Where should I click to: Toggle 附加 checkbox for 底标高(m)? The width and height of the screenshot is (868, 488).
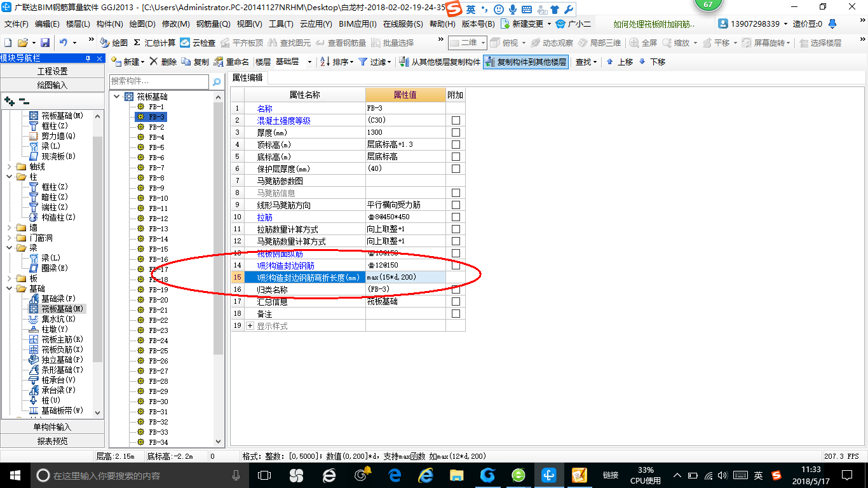click(456, 156)
